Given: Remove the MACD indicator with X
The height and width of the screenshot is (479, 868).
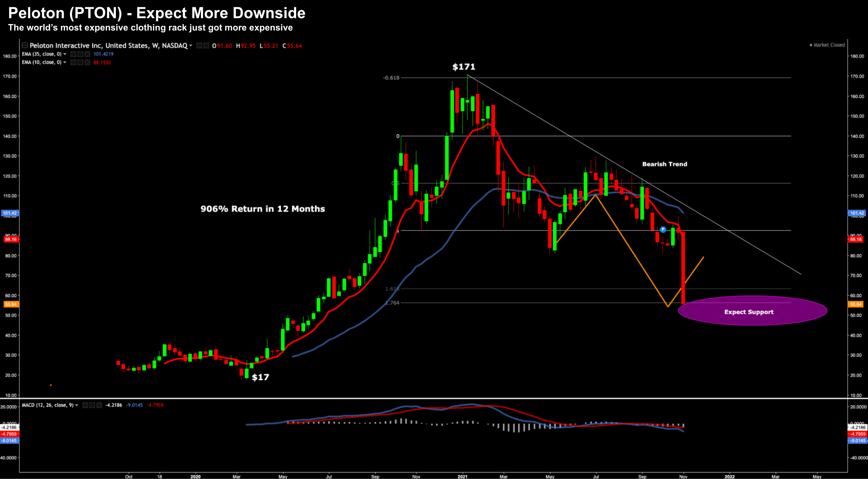Looking at the screenshot, I should (x=99, y=405).
